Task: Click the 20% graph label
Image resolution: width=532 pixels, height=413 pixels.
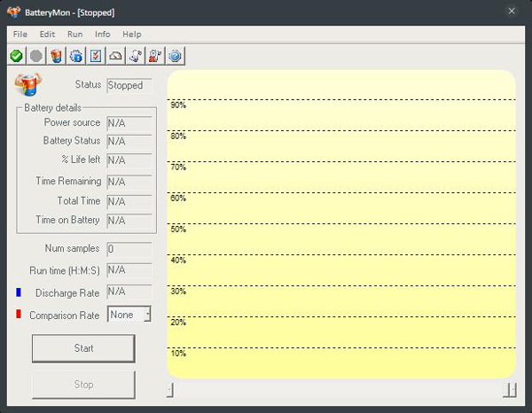Action: click(178, 322)
